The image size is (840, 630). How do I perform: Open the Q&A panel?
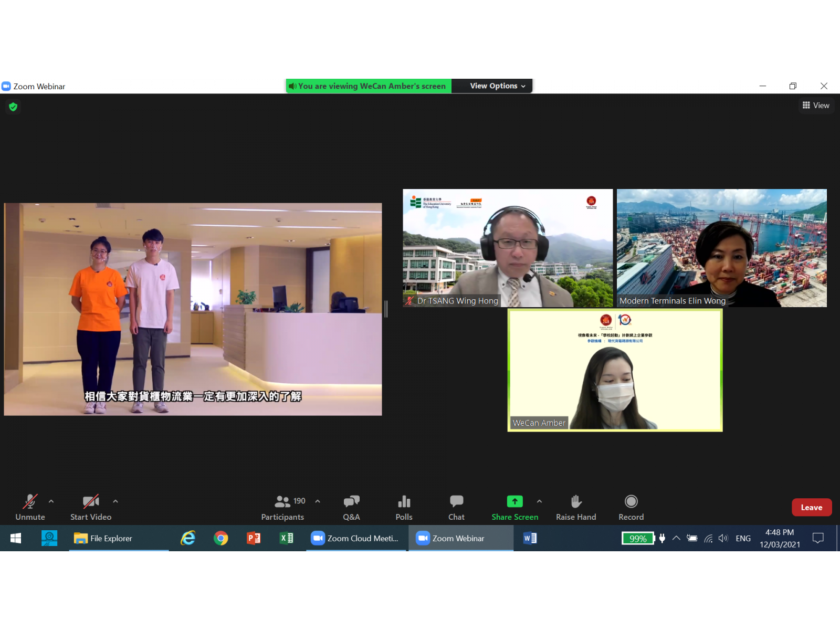pos(351,507)
